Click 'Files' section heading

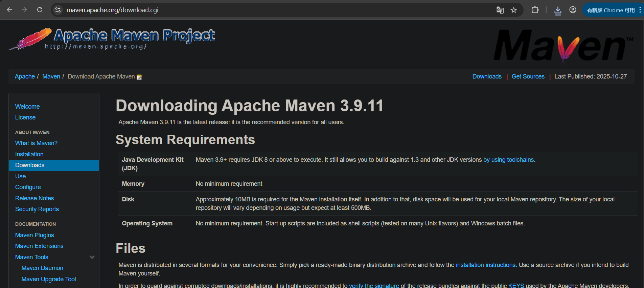131,248
